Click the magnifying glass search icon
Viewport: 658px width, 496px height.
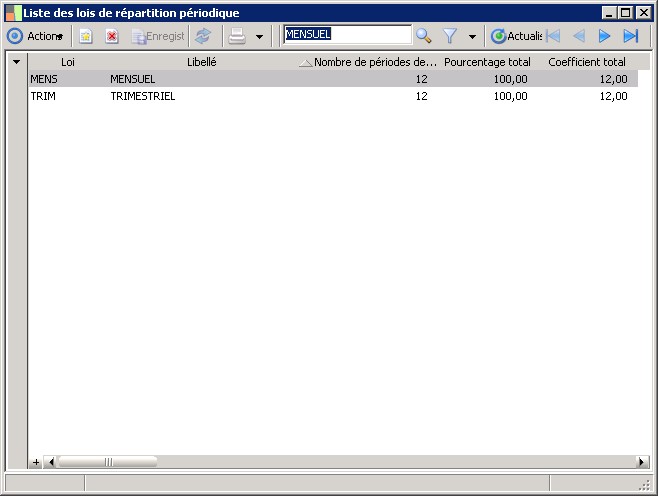click(423, 36)
